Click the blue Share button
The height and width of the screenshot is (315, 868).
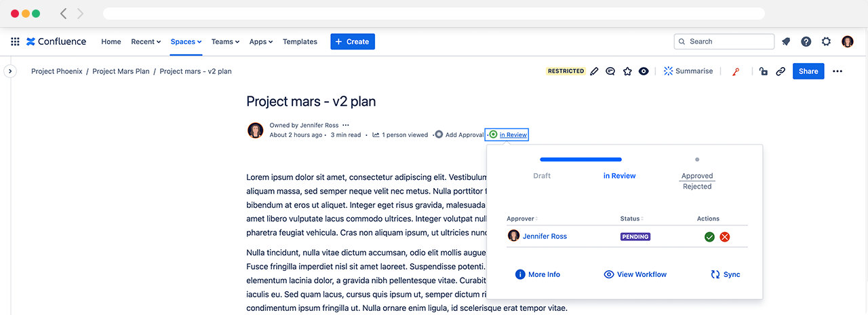[808, 71]
